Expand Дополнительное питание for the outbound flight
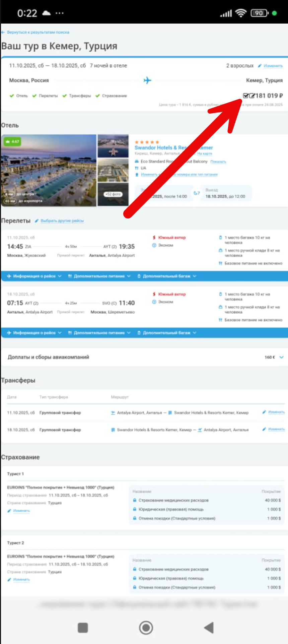The image size is (288, 644). pos(99,276)
